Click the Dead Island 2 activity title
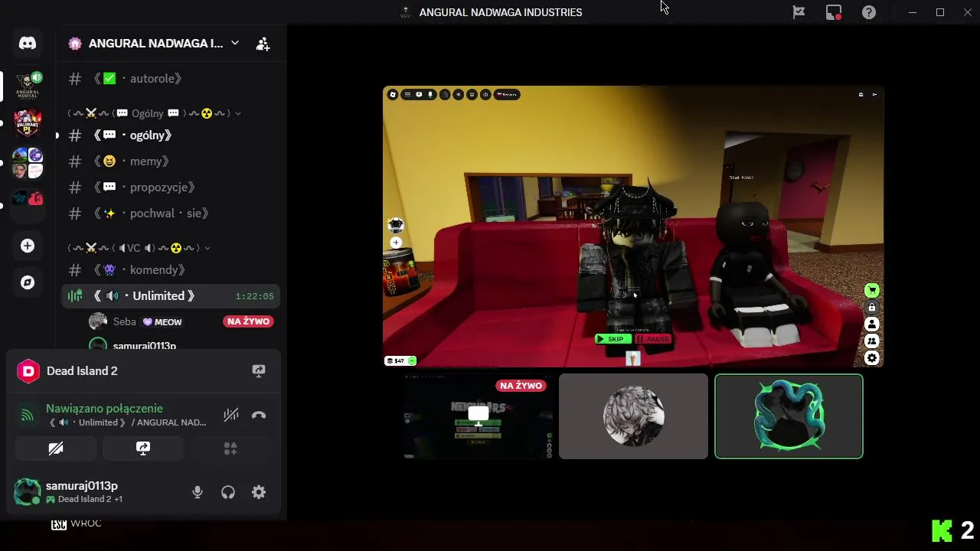Image resolution: width=980 pixels, height=551 pixels. click(82, 370)
